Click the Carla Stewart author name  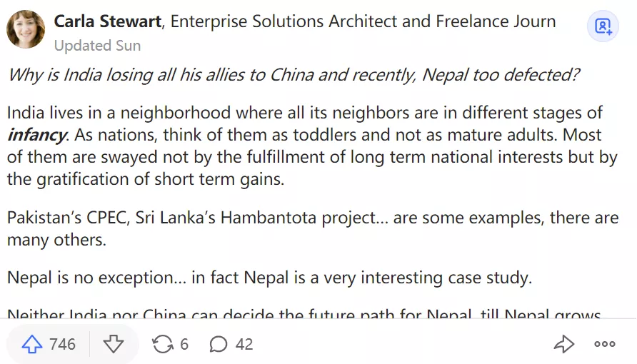pyautogui.click(x=108, y=21)
